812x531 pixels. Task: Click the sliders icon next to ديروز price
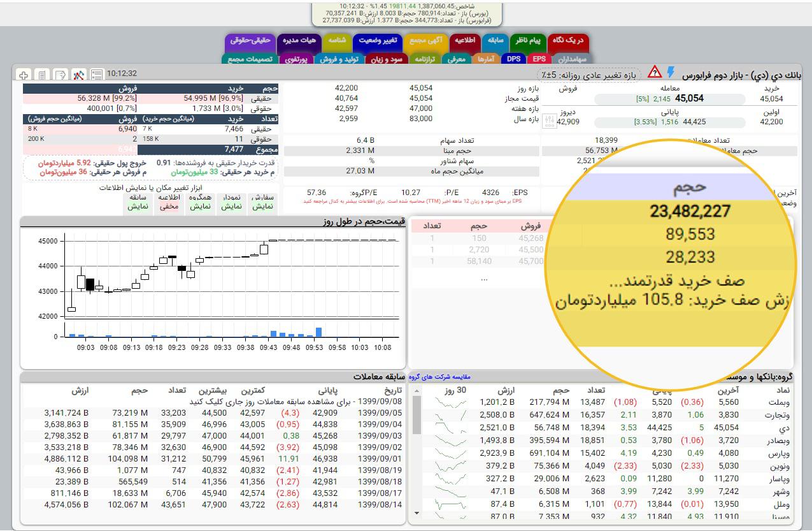(x=548, y=121)
